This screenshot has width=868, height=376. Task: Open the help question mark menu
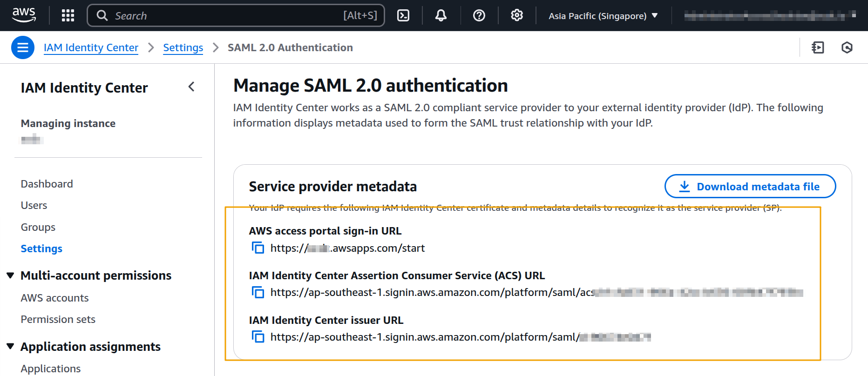(x=479, y=15)
